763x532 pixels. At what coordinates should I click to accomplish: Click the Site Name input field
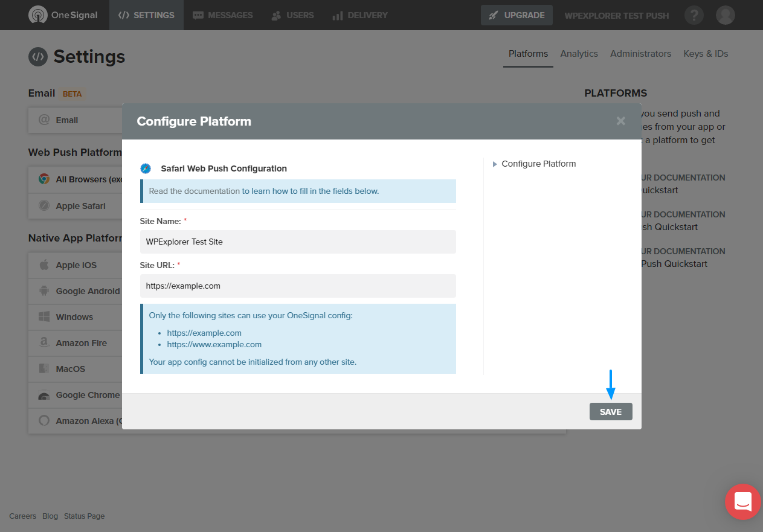coord(298,242)
